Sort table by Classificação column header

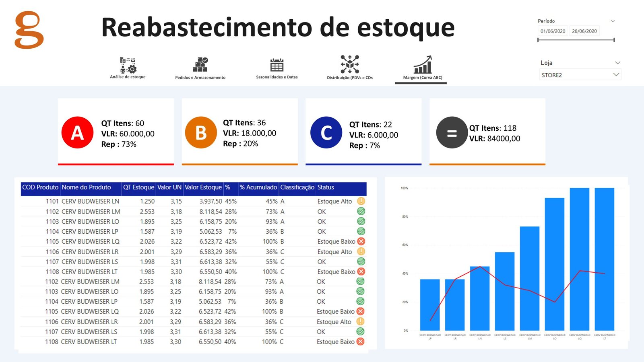tap(297, 187)
